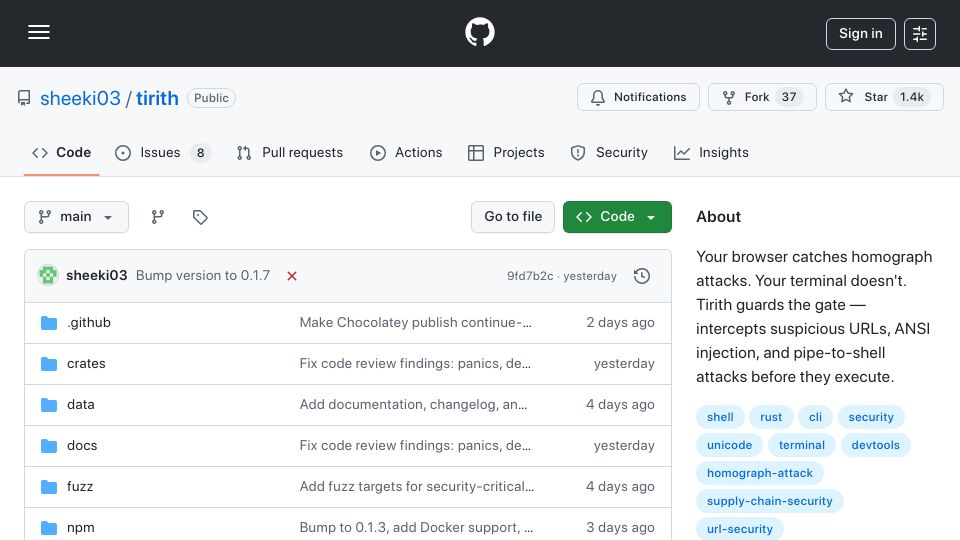Open 'Bump to 0.1.3, add Docker support' commit
Image resolution: width=960 pixels, height=540 pixels.
416,528
